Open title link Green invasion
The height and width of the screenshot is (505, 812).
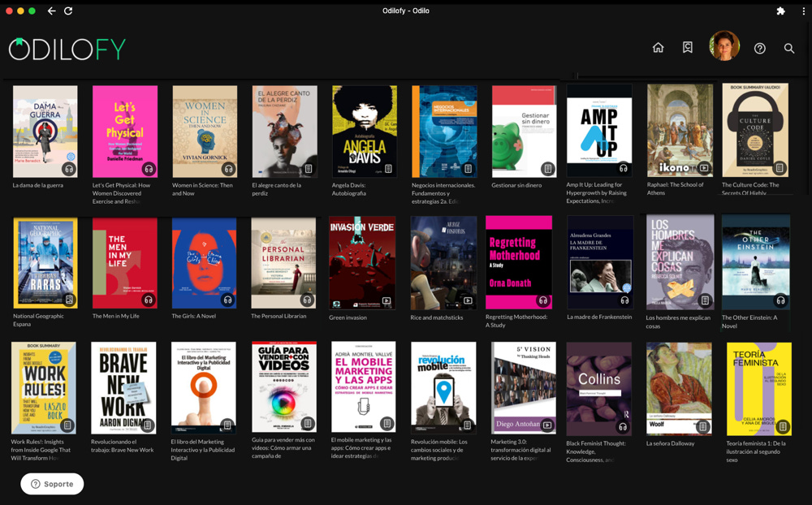pos(348,317)
